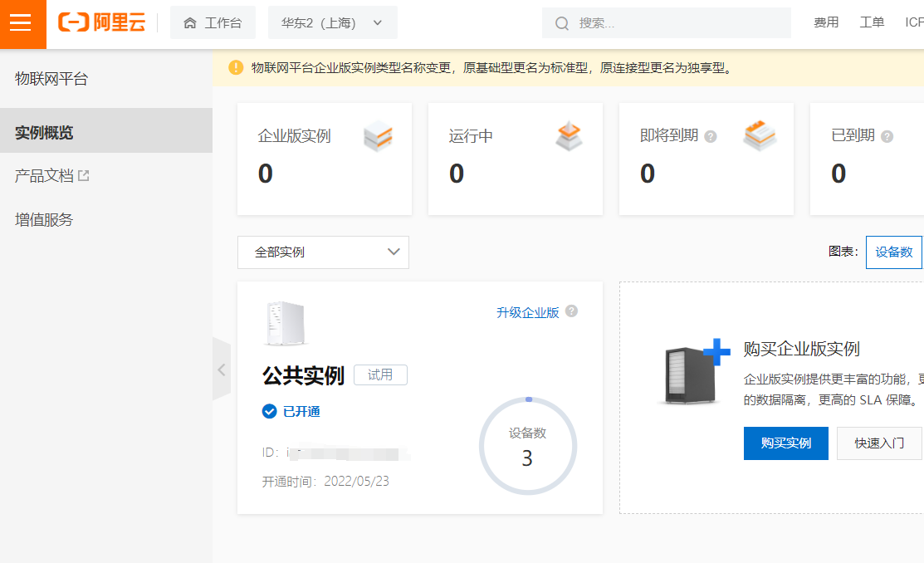Open 增值服务 from the sidebar
This screenshot has height=563, width=924.
[44, 219]
